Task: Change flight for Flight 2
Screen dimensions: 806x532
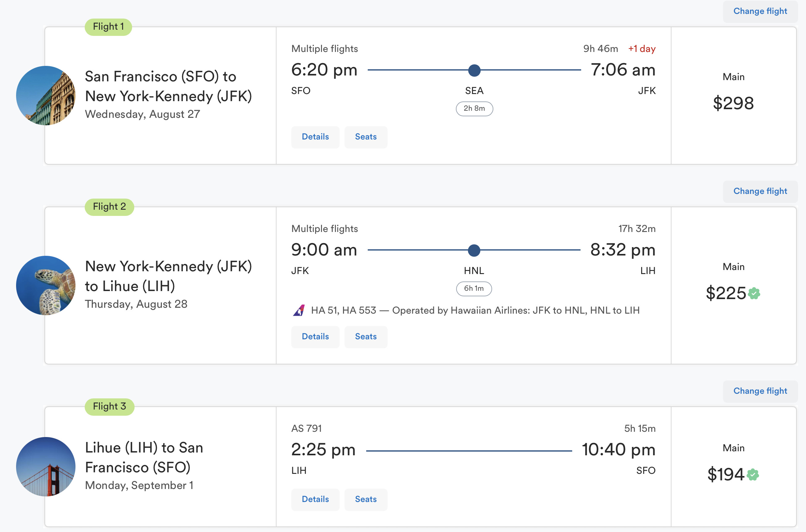Action: (760, 191)
